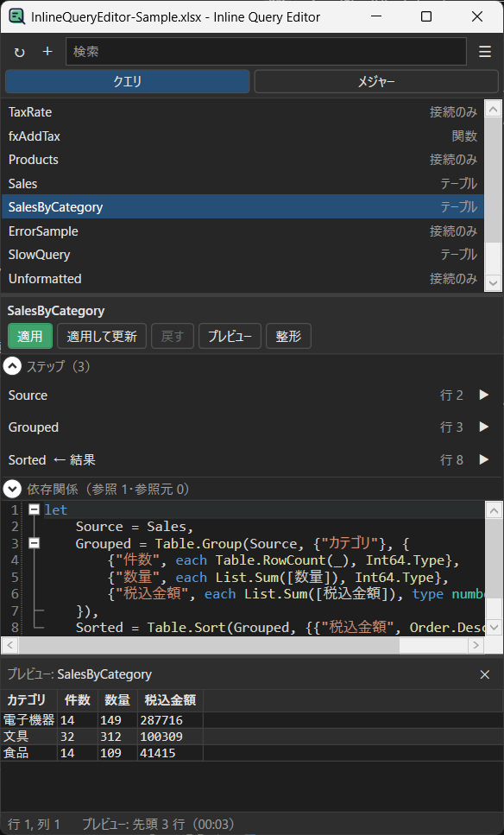Click the plus add-query icon
Viewport: 504px width, 835px height.
tap(47, 51)
